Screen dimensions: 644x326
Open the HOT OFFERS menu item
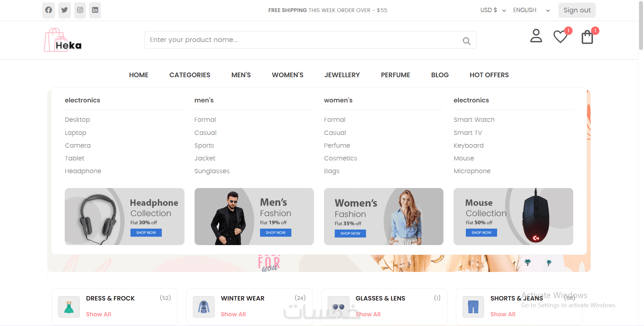click(x=489, y=75)
